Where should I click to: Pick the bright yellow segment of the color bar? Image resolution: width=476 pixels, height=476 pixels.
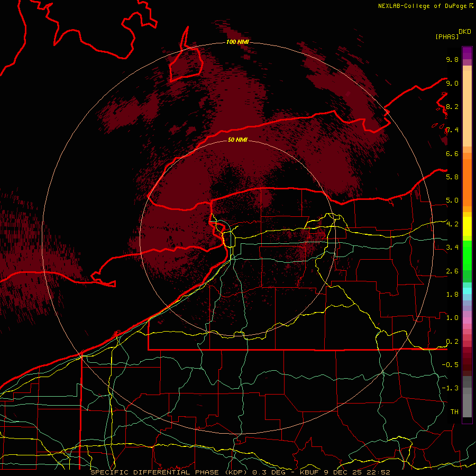[467, 226]
